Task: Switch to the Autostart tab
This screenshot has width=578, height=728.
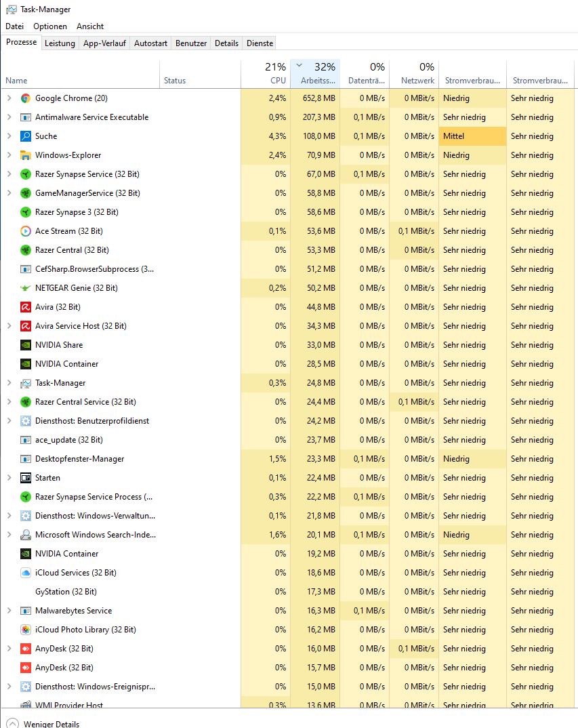Action: click(150, 43)
